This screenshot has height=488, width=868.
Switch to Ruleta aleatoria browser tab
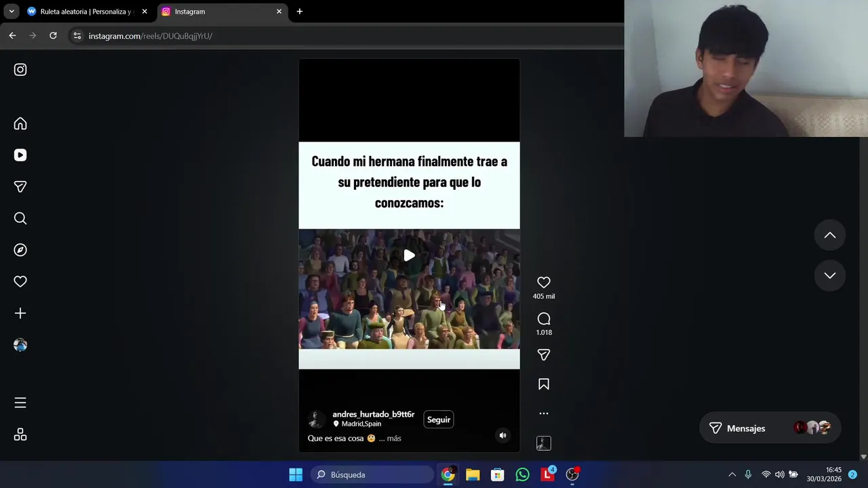click(87, 12)
